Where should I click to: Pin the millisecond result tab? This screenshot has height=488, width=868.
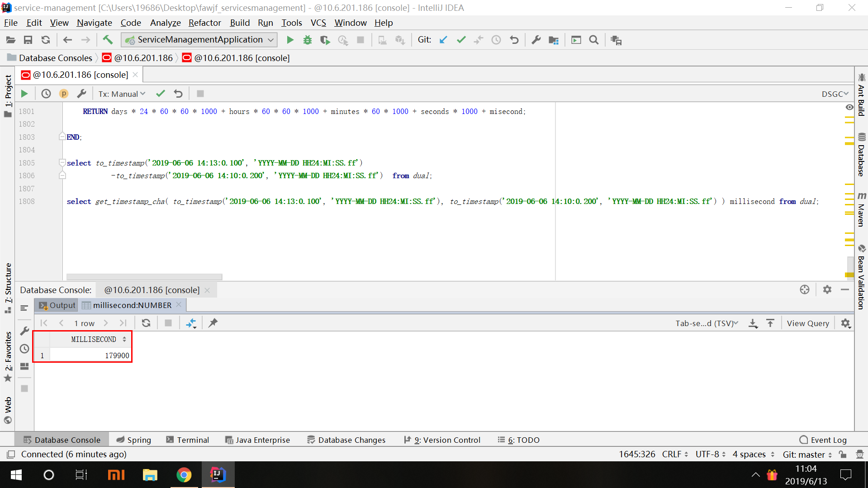click(213, 323)
